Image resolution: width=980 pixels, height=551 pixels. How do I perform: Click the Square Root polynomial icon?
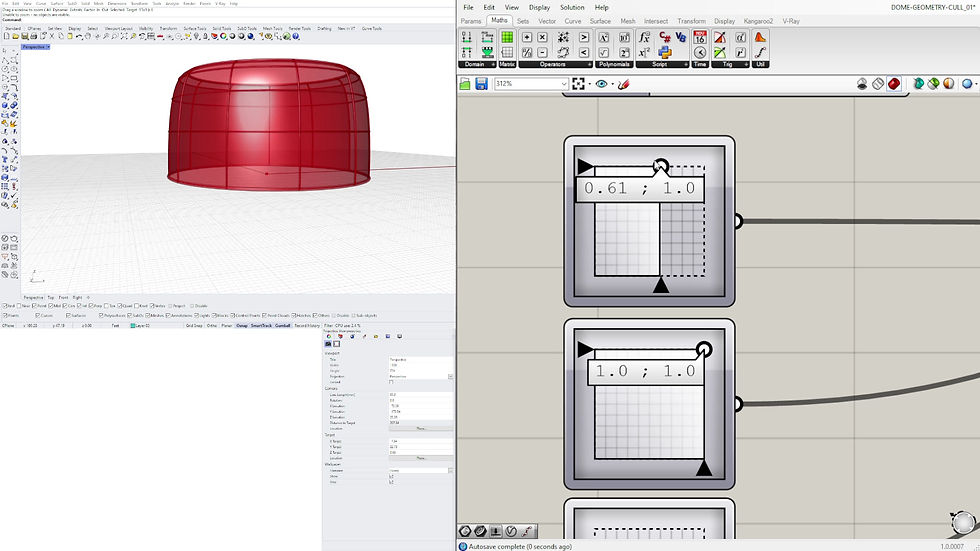[603, 52]
